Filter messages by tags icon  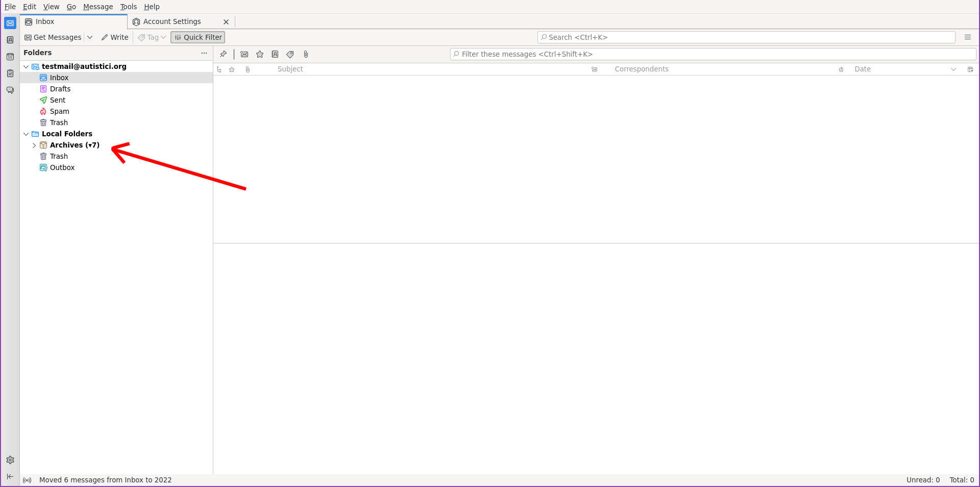coord(290,54)
